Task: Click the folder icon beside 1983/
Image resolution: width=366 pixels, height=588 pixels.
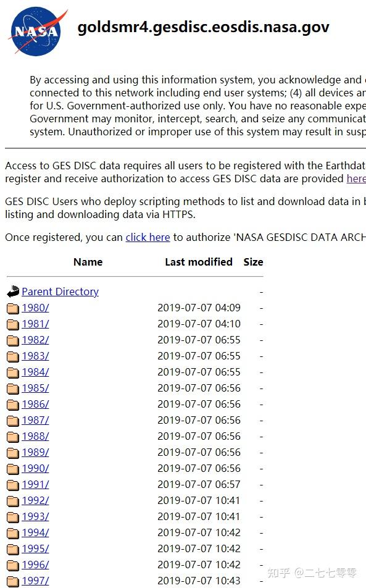Action: tap(13, 356)
